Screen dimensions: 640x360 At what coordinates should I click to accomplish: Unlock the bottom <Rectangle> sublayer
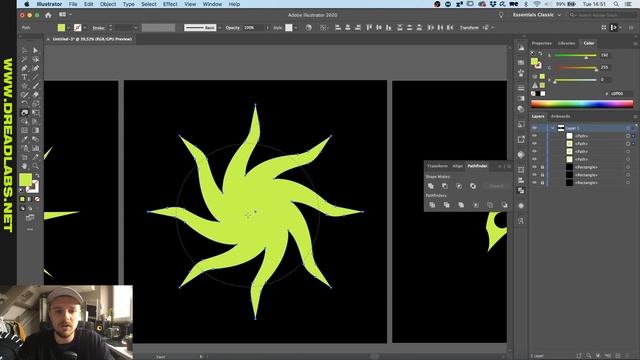point(542,183)
